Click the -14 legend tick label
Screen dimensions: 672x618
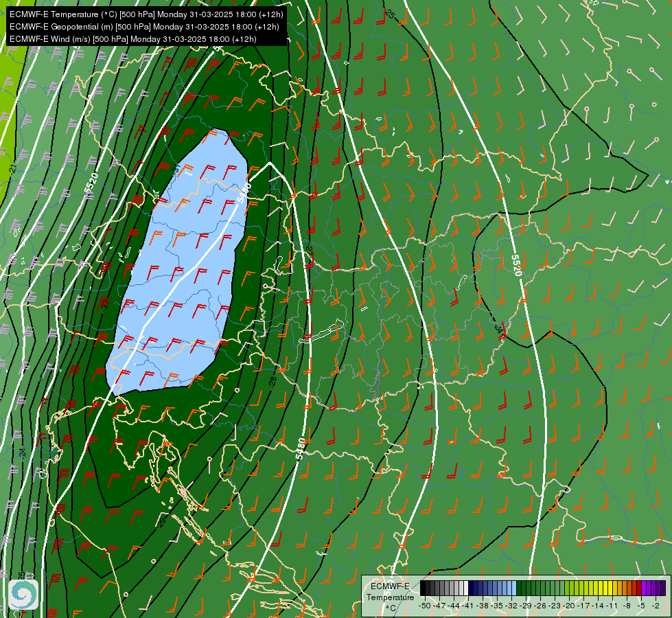599,606
